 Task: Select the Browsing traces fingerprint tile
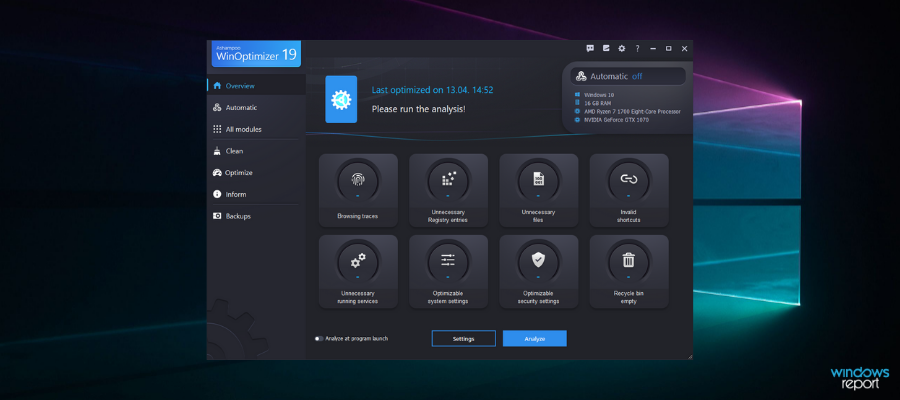point(358,190)
